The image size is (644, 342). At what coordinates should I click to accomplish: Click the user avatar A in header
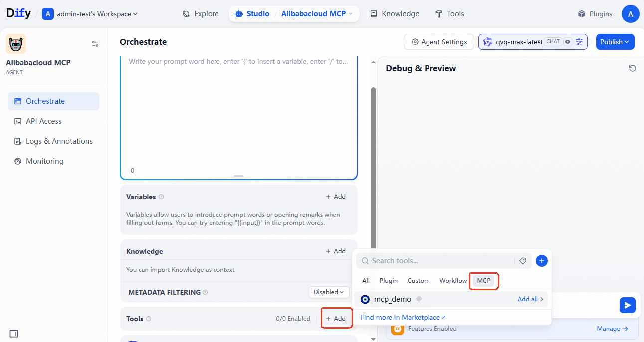[630, 14]
